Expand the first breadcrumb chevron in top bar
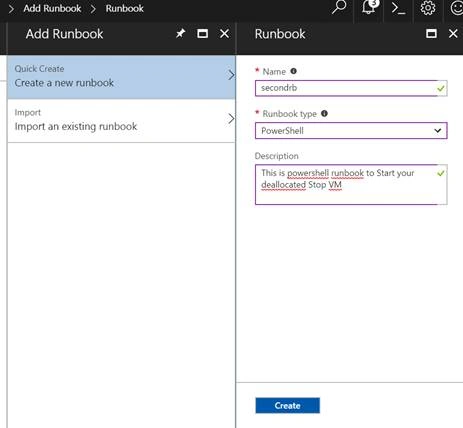463x428 pixels. pyautogui.click(x=11, y=8)
